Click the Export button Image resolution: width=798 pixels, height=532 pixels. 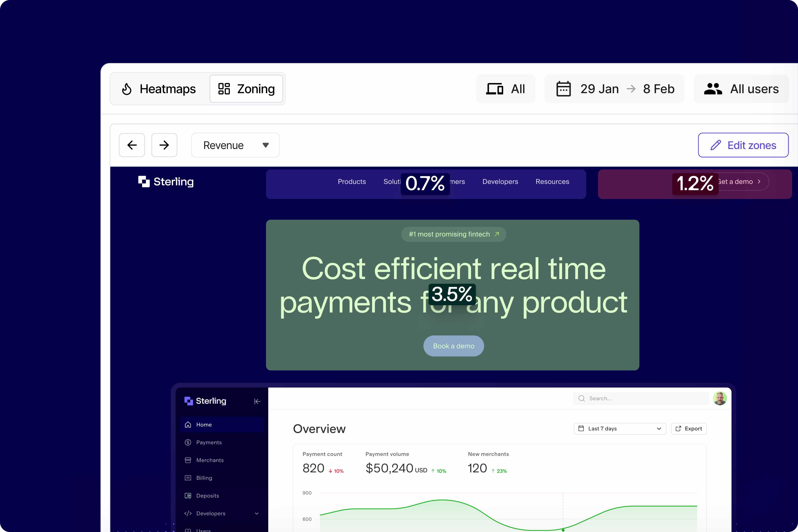click(x=689, y=429)
